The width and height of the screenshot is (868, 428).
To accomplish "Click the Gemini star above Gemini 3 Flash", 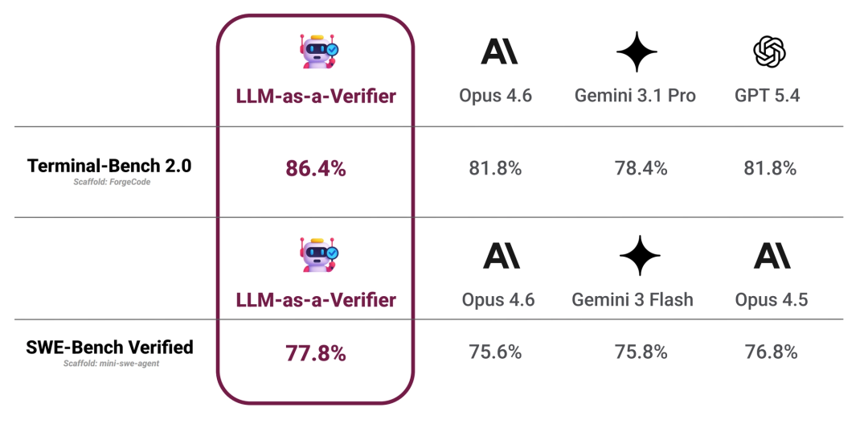I will (639, 256).
